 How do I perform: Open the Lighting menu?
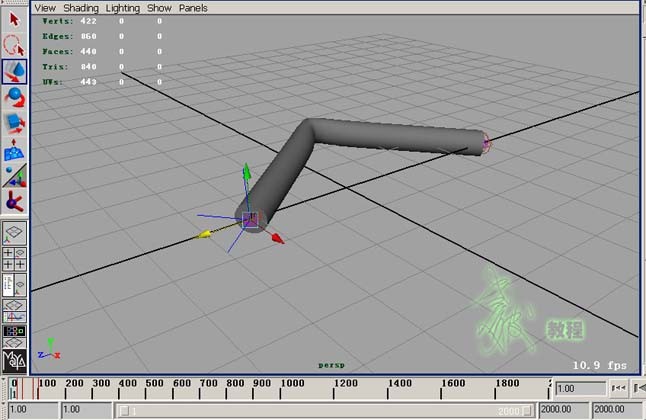[123, 8]
